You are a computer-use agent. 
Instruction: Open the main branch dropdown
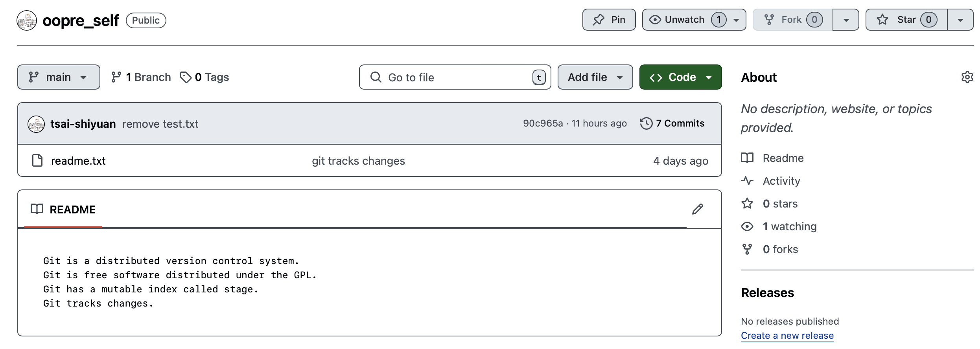pos(59,77)
